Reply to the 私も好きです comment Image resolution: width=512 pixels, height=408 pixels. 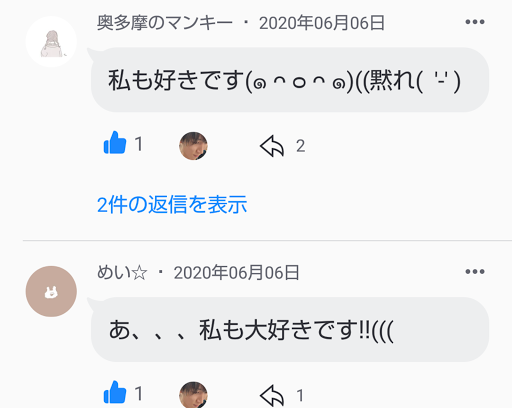tap(272, 146)
